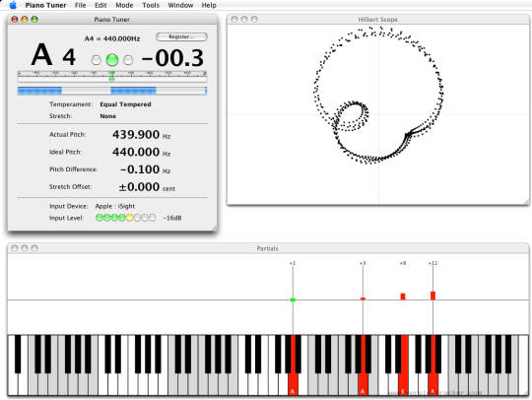Click the sharp indicator light right of center
The width and height of the screenshot is (532, 400).
coord(128,60)
